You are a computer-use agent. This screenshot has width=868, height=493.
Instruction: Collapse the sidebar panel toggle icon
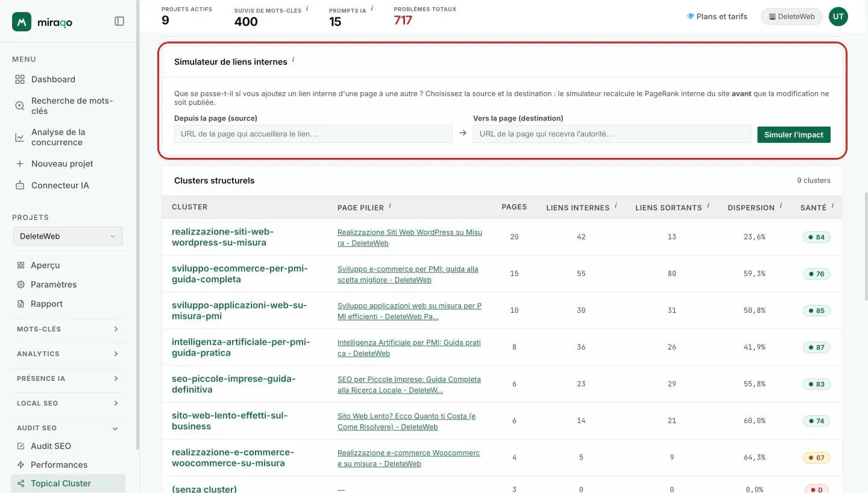(119, 21)
